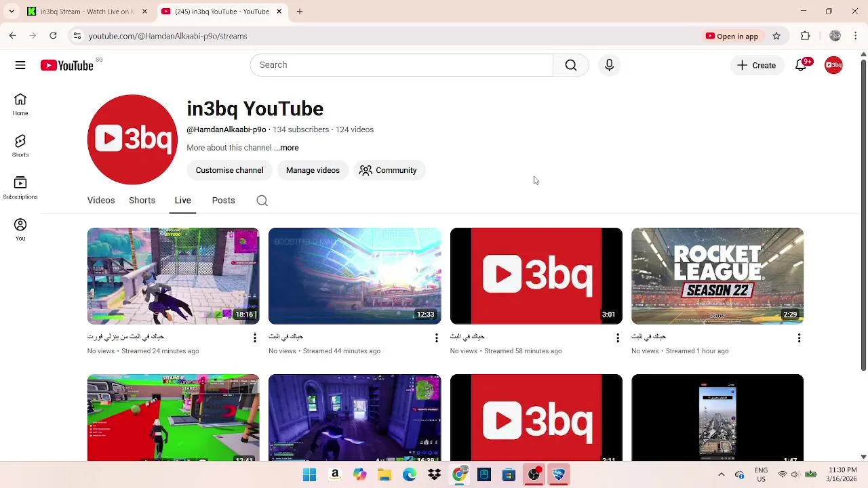Open the Community button
This screenshot has width=868, height=488.
[x=388, y=170]
